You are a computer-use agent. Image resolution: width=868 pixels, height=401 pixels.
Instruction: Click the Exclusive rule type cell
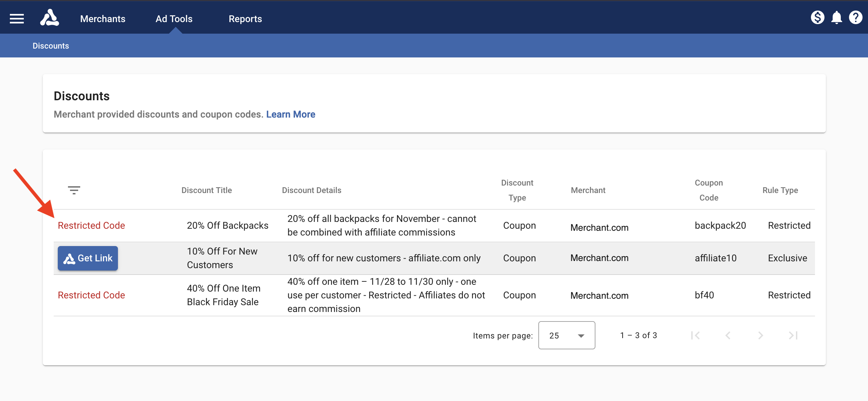(x=788, y=258)
